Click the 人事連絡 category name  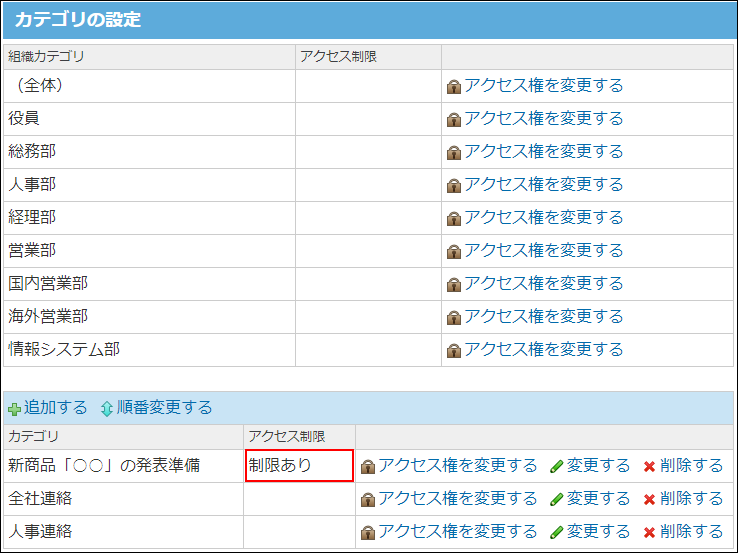tap(40, 531)
